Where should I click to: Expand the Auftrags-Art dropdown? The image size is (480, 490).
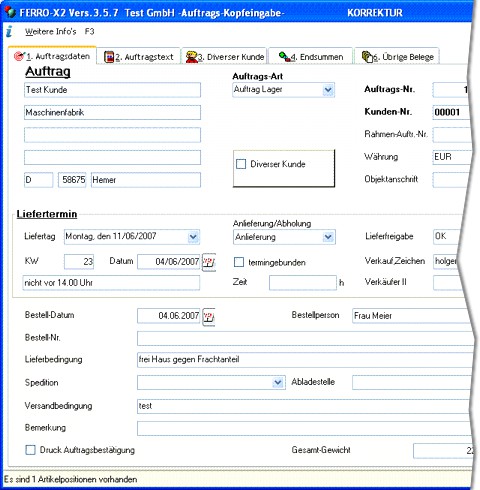[x=328, y=90]
